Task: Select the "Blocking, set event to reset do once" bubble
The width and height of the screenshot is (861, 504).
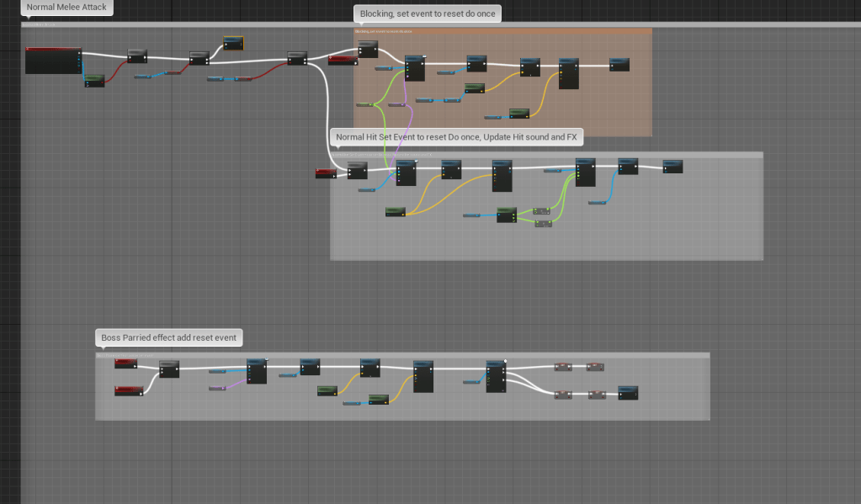Action: pos(428,13)
